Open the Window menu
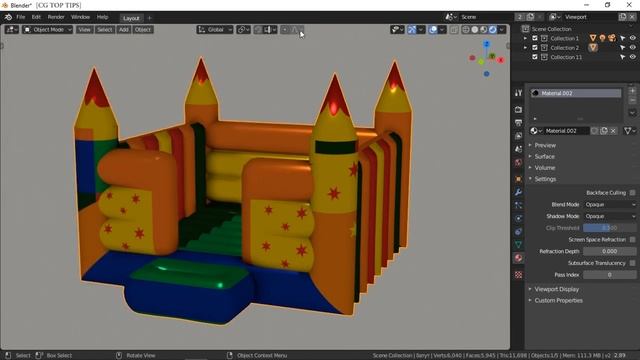 (80, 17)
